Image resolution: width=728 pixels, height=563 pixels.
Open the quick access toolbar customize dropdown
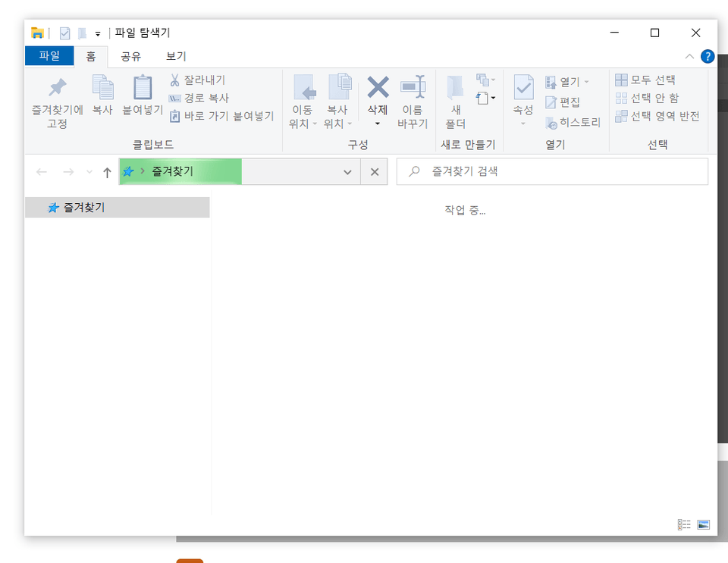click(98, 33)
